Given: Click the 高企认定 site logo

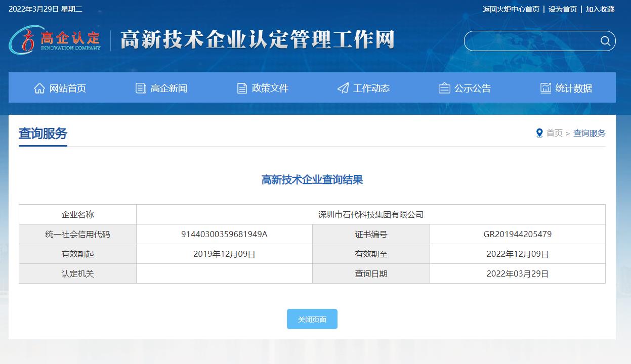Looking at the screenshot, I should click(x=55, y=40).
